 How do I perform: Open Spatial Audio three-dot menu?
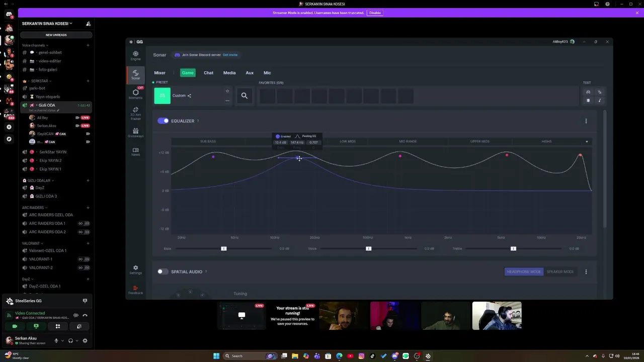586,272
